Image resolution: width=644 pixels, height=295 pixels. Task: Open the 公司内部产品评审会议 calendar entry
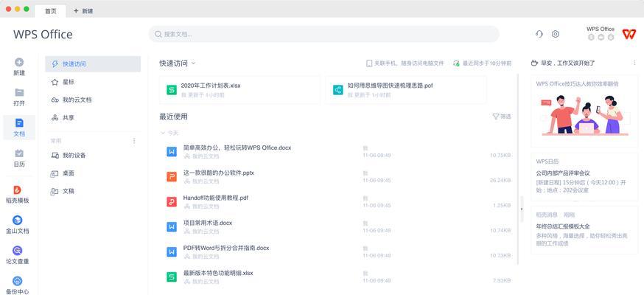coord(563,173)
